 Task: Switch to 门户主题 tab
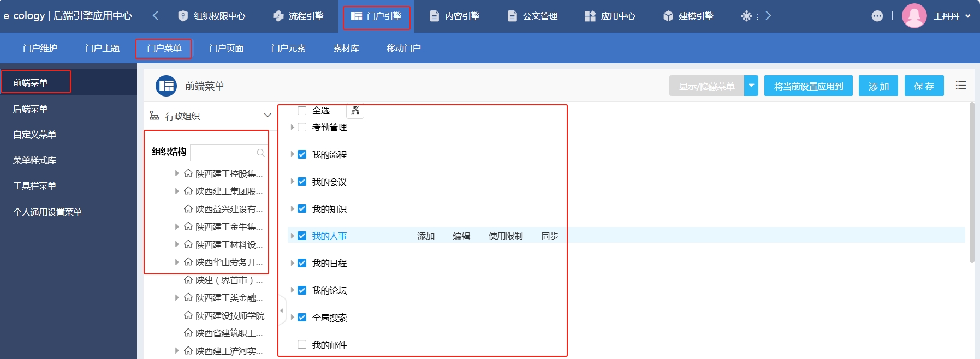pyautogui.click(x=103, y=48)
